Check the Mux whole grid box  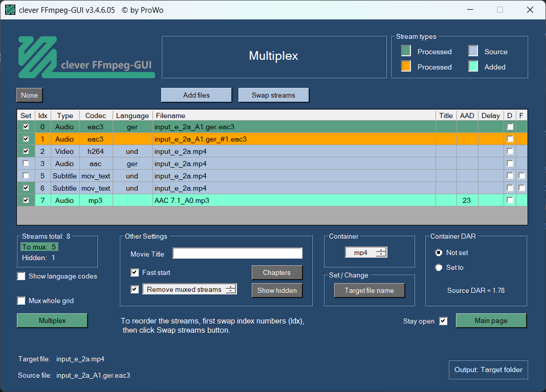21,301
